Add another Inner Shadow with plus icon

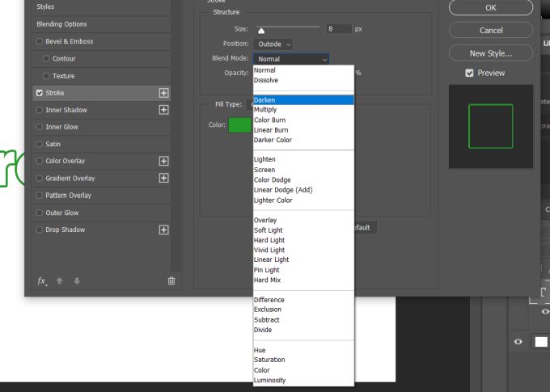pyautogui.click(x=163, y=110)
